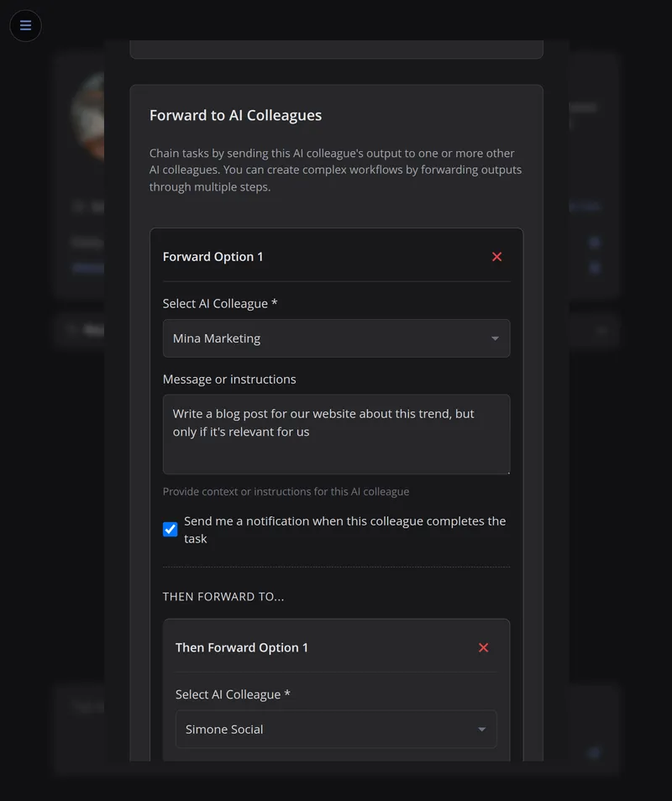
Task: Click the "Chain tasks" description paragraph
Action: pyautogui.click(x=336, y=170)
